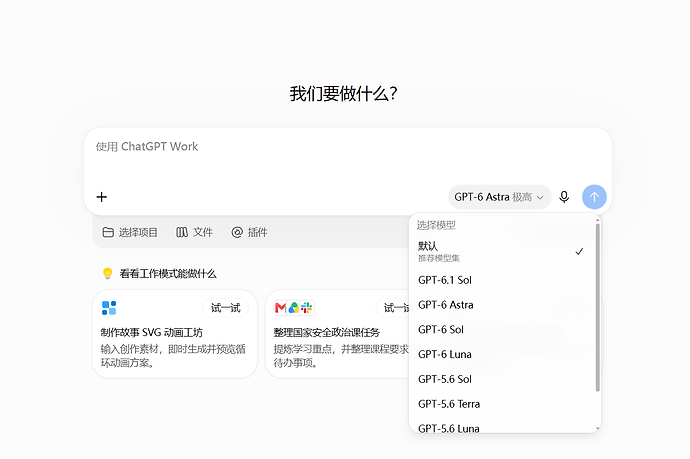Click the model list scrollbar
Image resolution: width=690 pixels, height=459 pixels.
point(597,308)
